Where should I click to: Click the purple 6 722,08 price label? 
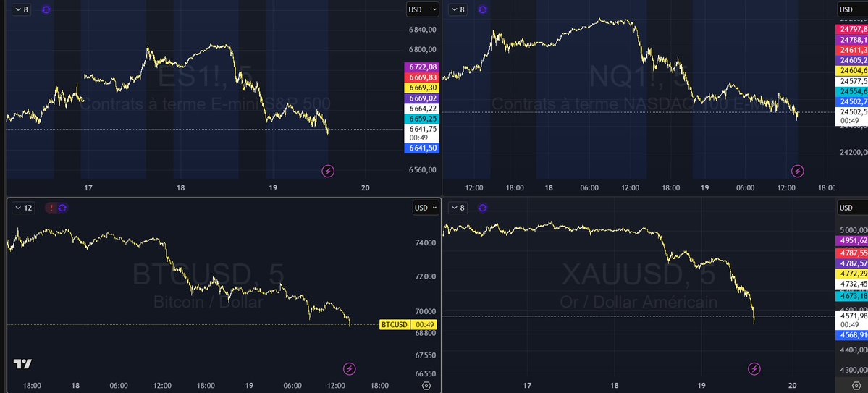(x=422, y=67)
